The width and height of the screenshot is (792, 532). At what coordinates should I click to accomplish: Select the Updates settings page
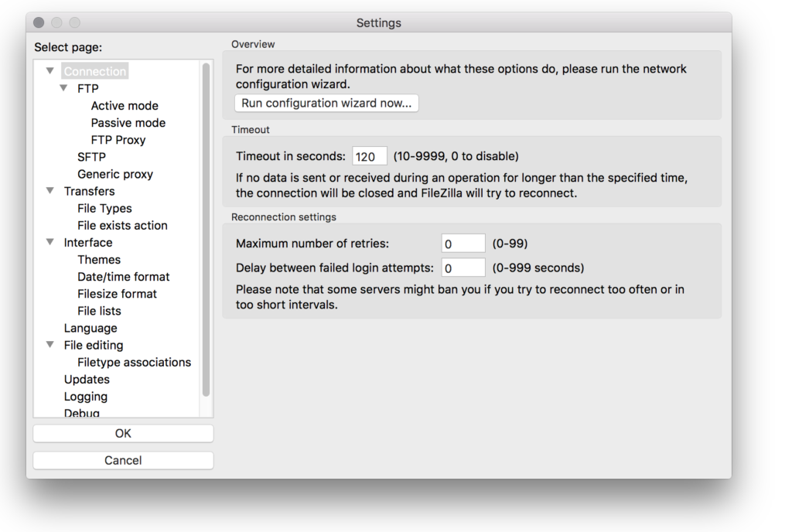coord(87,379)
